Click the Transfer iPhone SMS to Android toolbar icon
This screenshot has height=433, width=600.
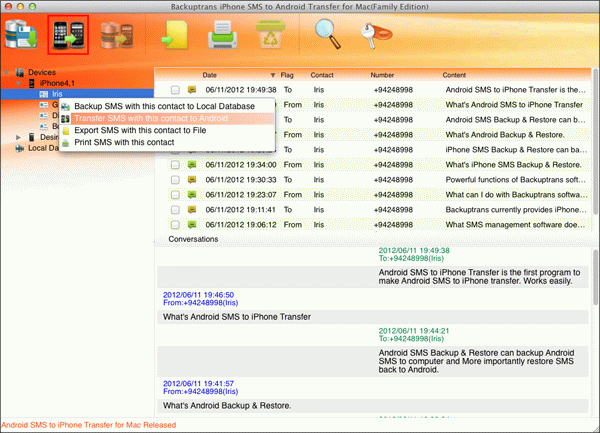click(68, 35)
